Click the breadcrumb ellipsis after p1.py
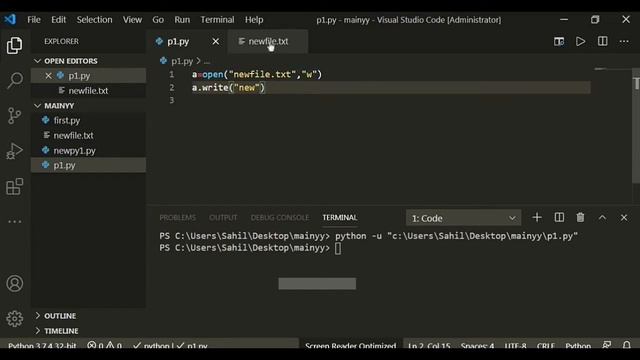Viewport: 640px width, 360px height. [207, 62]
